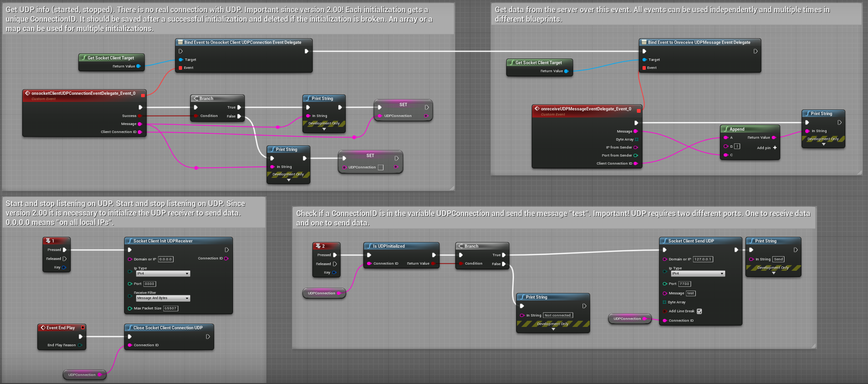Click the Pressed exec pin on keyboard 1 node

(x=65, y=250)
